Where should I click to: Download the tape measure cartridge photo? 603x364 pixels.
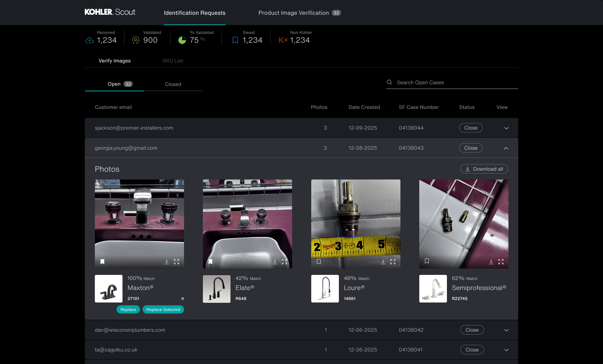coord(383,262)
